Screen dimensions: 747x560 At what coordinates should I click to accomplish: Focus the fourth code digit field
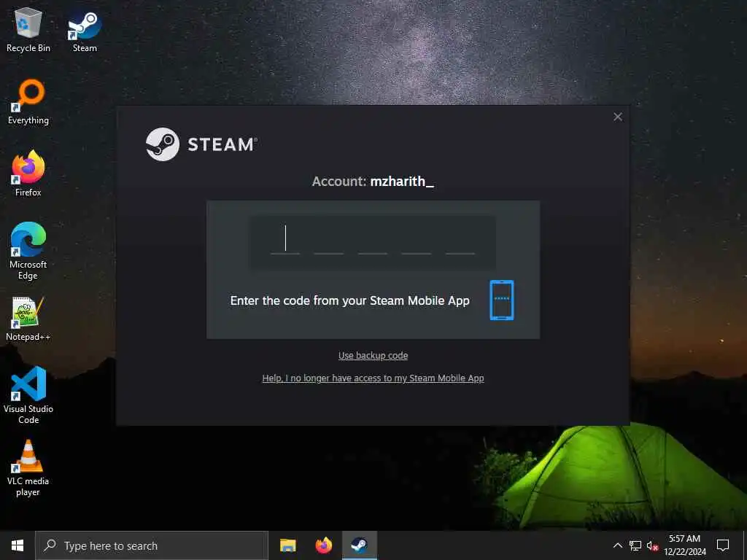click(417, 239)
